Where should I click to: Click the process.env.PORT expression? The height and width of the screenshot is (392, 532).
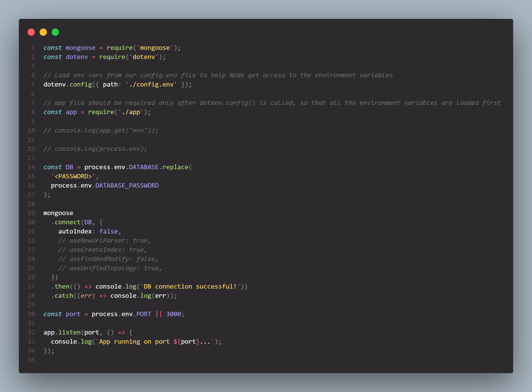pos(121,314)
